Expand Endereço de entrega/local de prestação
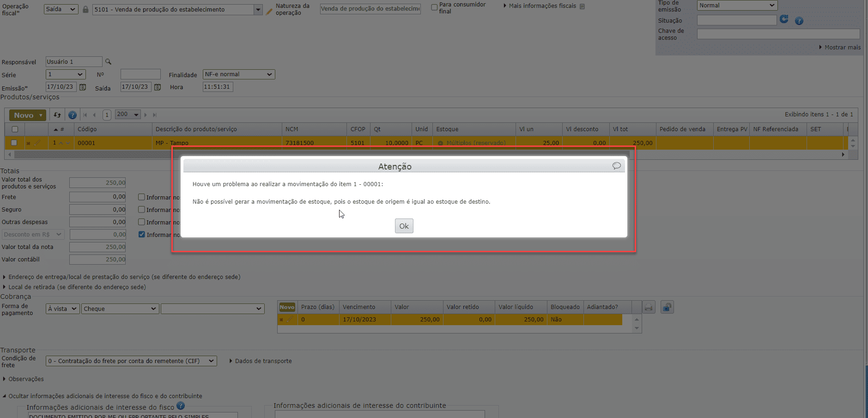This screenshot has height=418, width=868. pyautogui.click(x=121, y=277)
